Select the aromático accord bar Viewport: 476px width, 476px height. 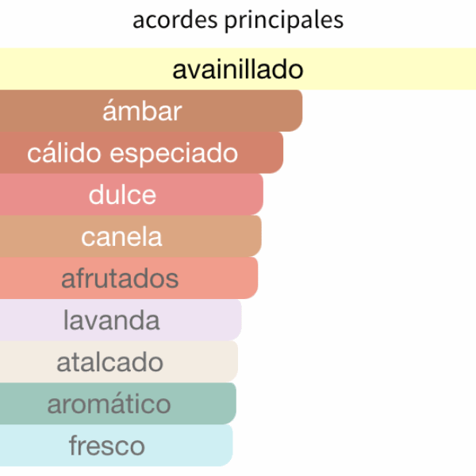[x=118, y=404]
